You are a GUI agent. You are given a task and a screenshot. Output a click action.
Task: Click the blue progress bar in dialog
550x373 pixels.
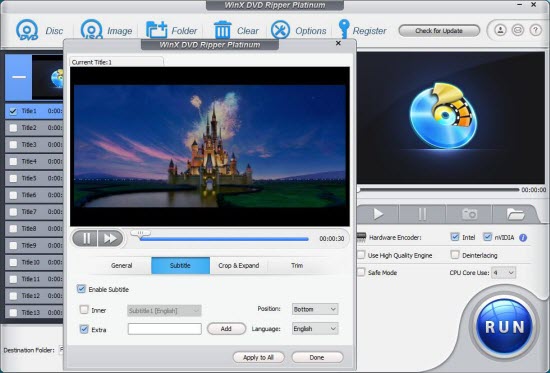223,239
